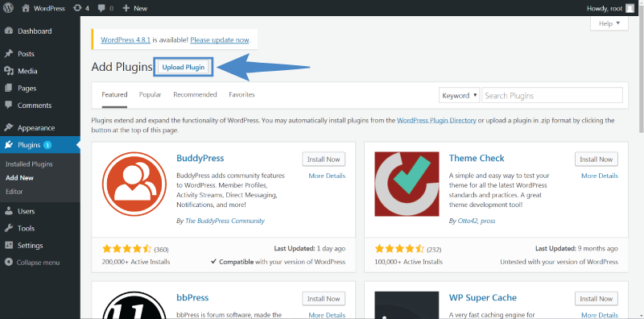Image resolution: width=644 pixels, height=319 pixels.
Task: Focus the Search Plugins input field
Action: [552, 95]
